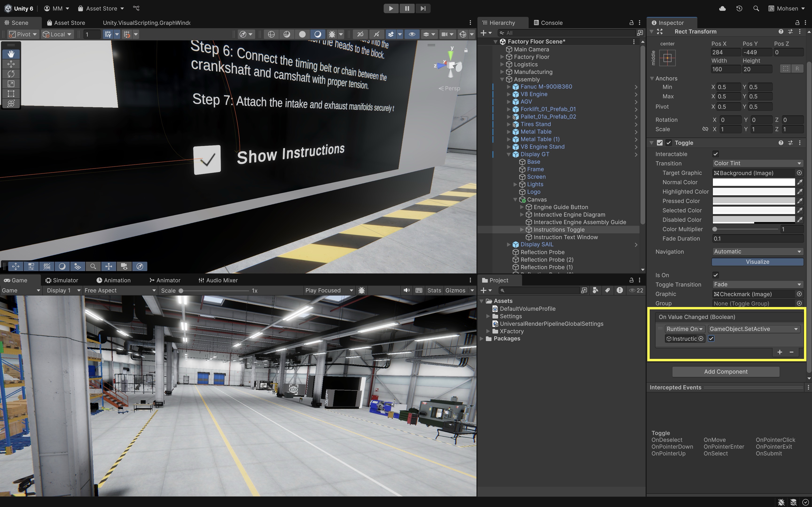Click the Visualize navigation button

click(757, 262)
